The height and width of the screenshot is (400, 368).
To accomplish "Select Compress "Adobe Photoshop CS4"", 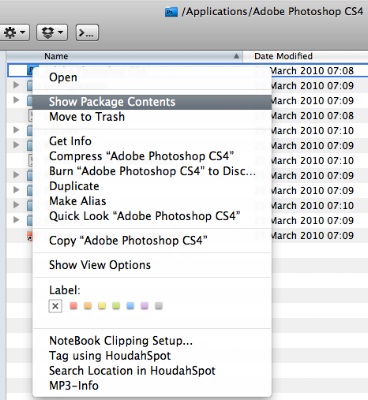I will tap(152, 156).
